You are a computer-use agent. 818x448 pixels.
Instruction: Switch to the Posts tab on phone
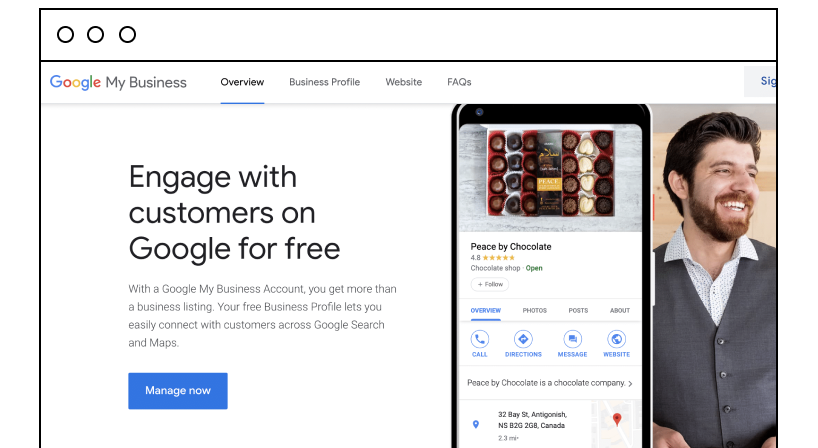coord(578,310)
